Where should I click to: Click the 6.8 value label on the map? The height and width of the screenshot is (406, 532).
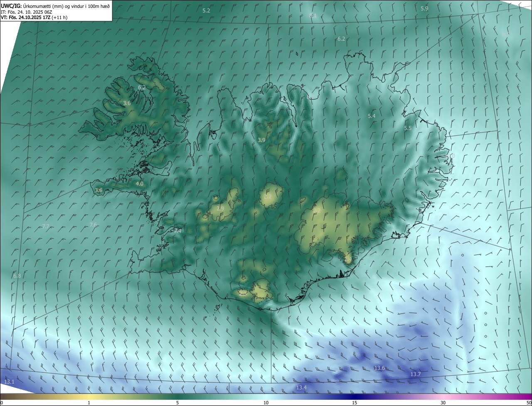tap(17, 276)
